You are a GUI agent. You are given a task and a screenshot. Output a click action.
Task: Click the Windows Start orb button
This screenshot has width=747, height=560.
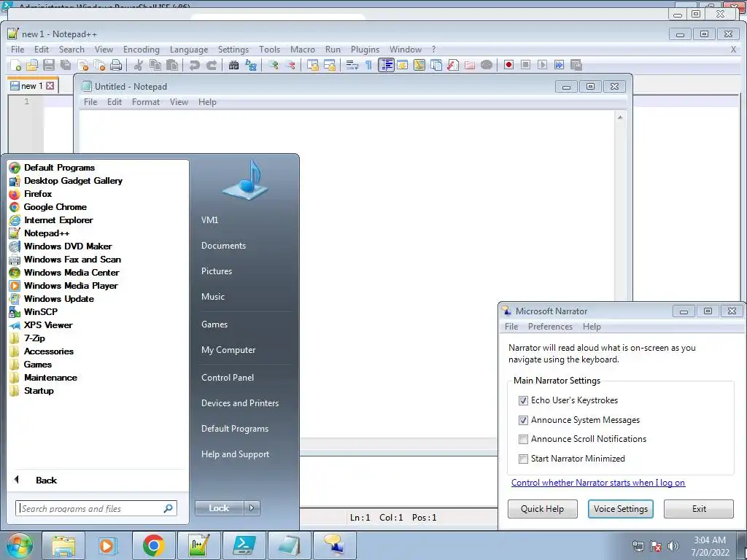(19, 545)
